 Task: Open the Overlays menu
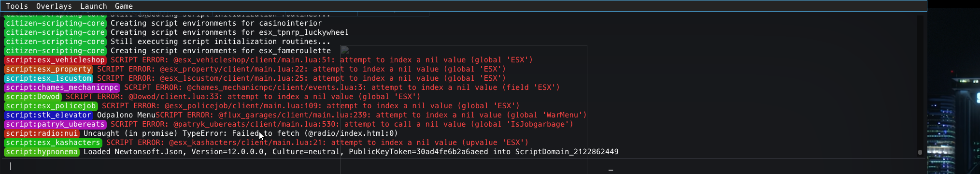[54, 6]
